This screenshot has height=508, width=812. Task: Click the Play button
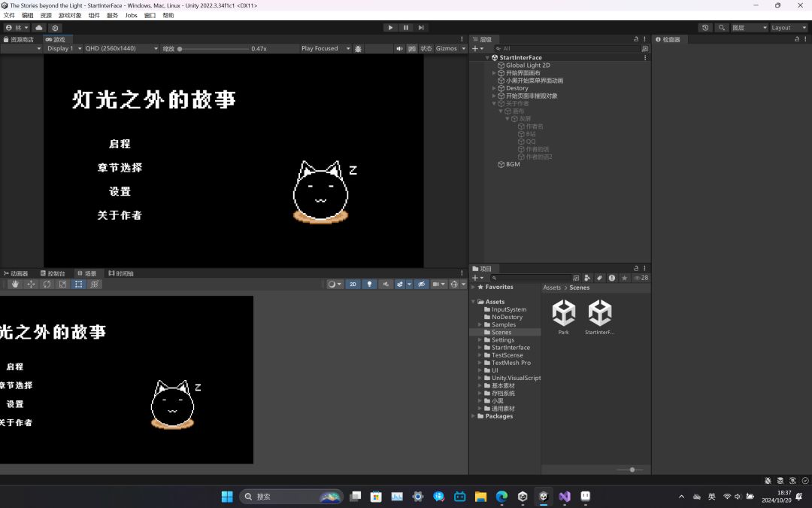point(390,28)
